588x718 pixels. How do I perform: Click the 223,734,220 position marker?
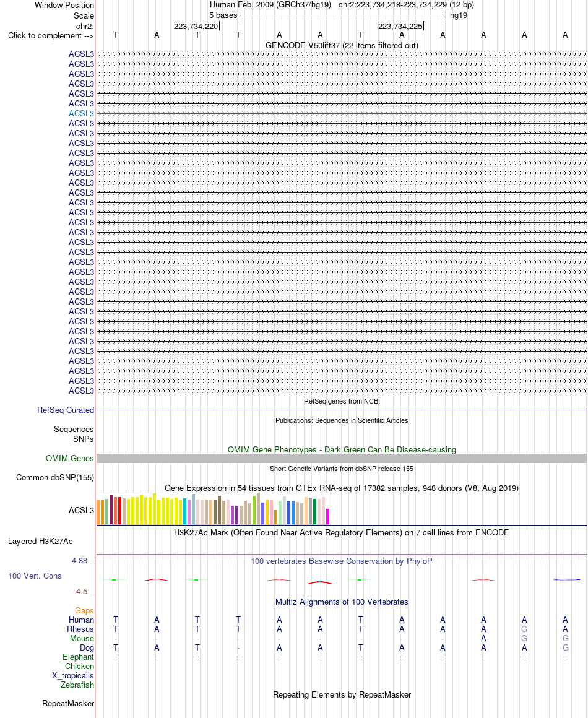[x=196, y=26]
